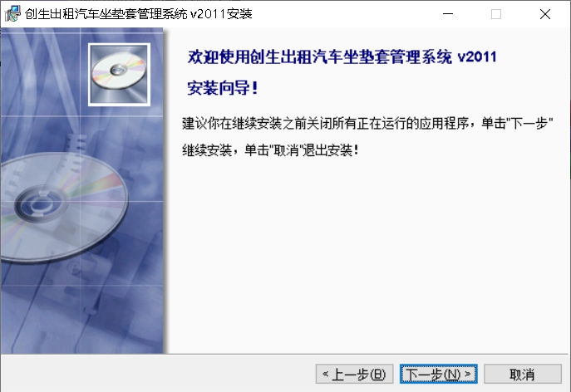
Task: Click the blue banner area above the small CD
Action: (119, 36)
